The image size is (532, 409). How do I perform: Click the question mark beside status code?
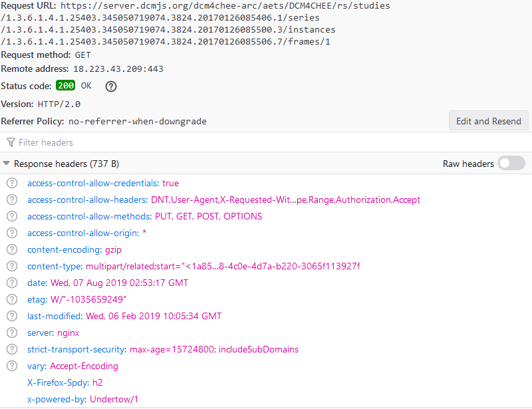(x=110, y=86)
